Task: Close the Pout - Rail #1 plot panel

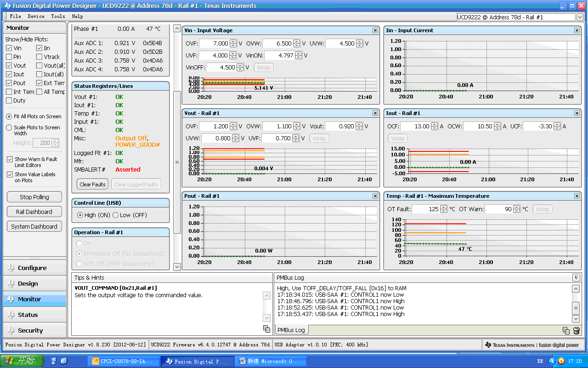Action: point(375,196)
